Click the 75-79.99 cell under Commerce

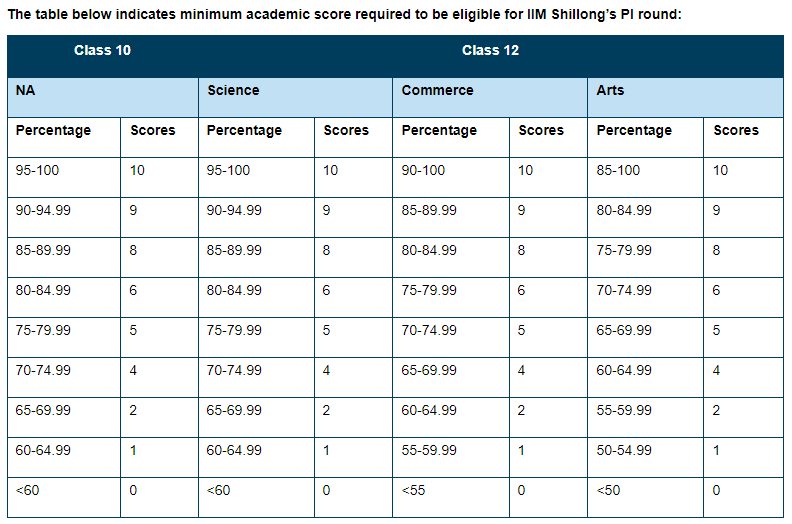pos(429,290)
